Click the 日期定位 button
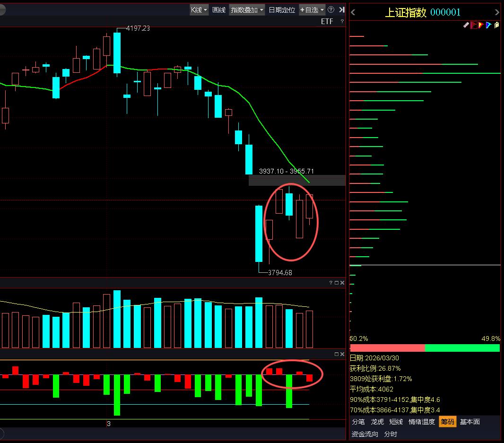Image resolution: width=504 pixels, height=443 pixels. click(282, 9)
